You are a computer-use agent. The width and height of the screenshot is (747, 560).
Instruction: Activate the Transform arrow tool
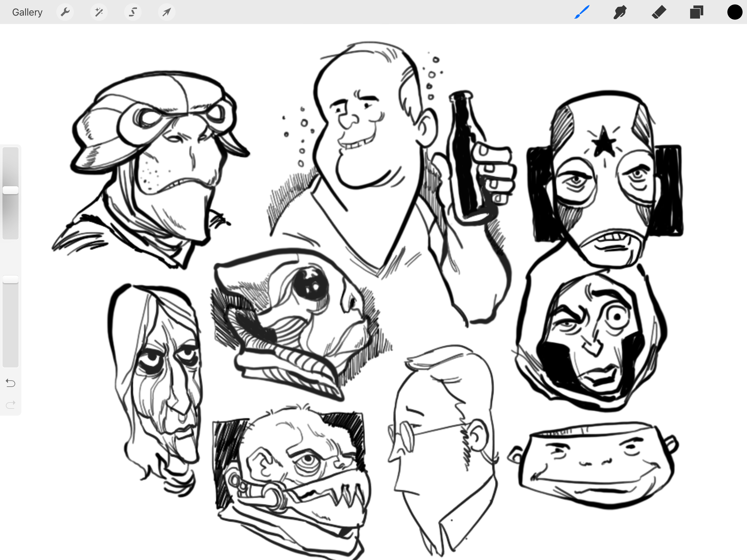click(167, 13)
